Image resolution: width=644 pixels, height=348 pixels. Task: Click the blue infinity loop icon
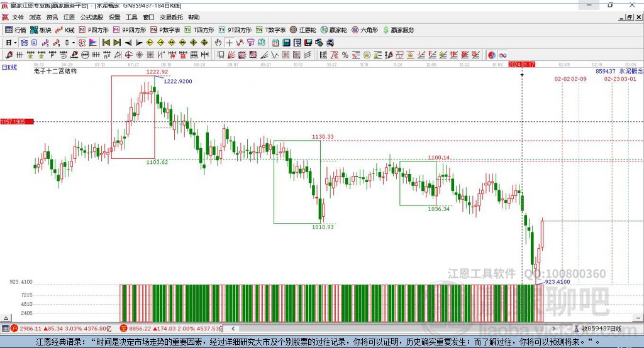tap(502, 55)
